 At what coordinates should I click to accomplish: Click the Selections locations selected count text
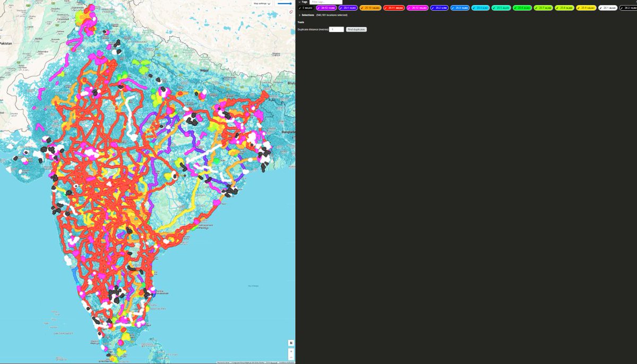332,15
